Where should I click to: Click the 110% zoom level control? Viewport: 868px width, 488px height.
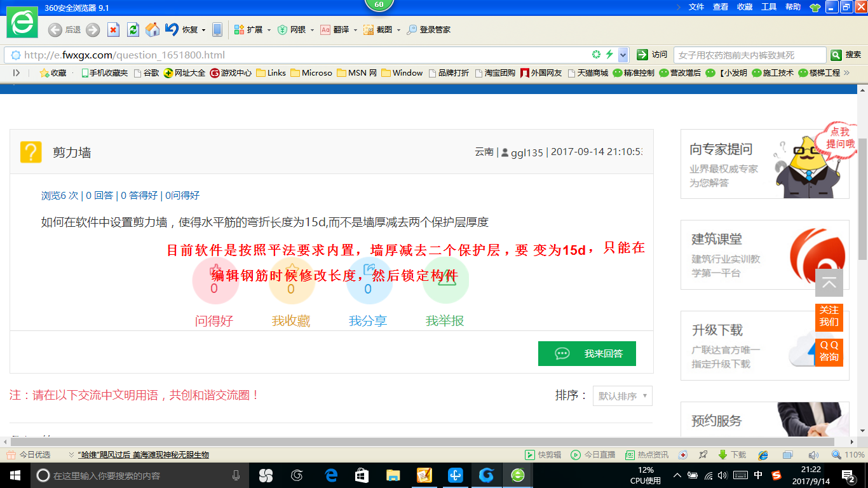click(848, 455)
